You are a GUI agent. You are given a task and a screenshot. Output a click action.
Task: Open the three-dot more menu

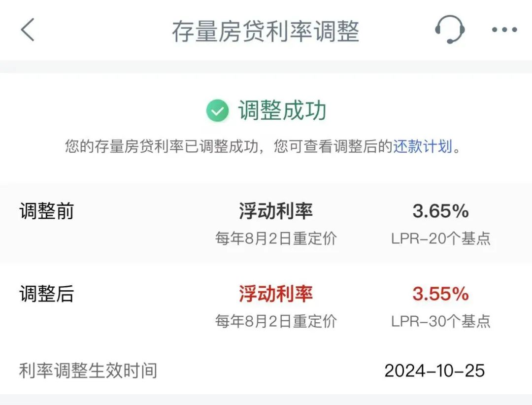(x=504, y=30)
